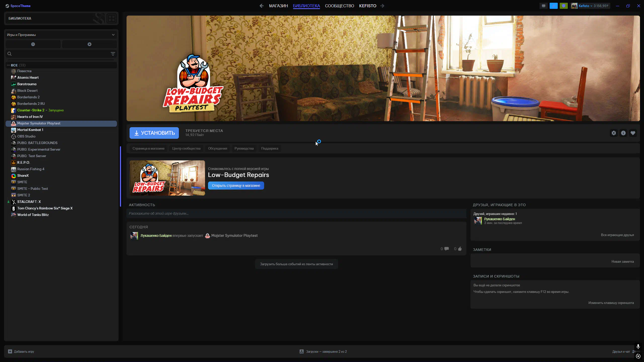
Task: Click the УСТАНОВИТЬ install button
Action: tap(154, 133)
